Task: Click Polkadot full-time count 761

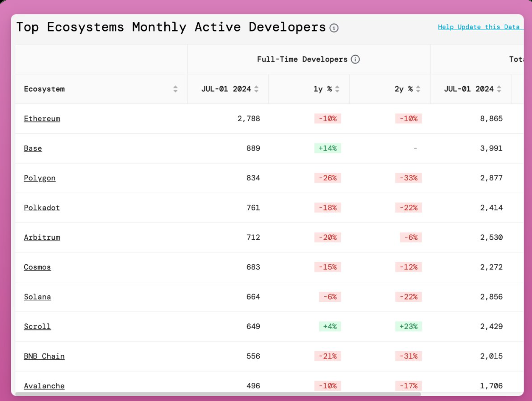Action: click(x=253, y=208)
